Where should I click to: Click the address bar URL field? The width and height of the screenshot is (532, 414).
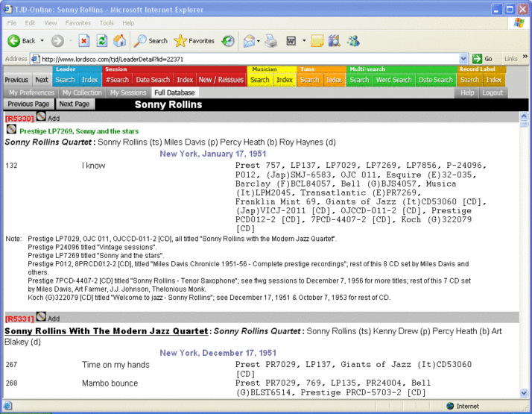pyautogui.click(x=250, y=59)
